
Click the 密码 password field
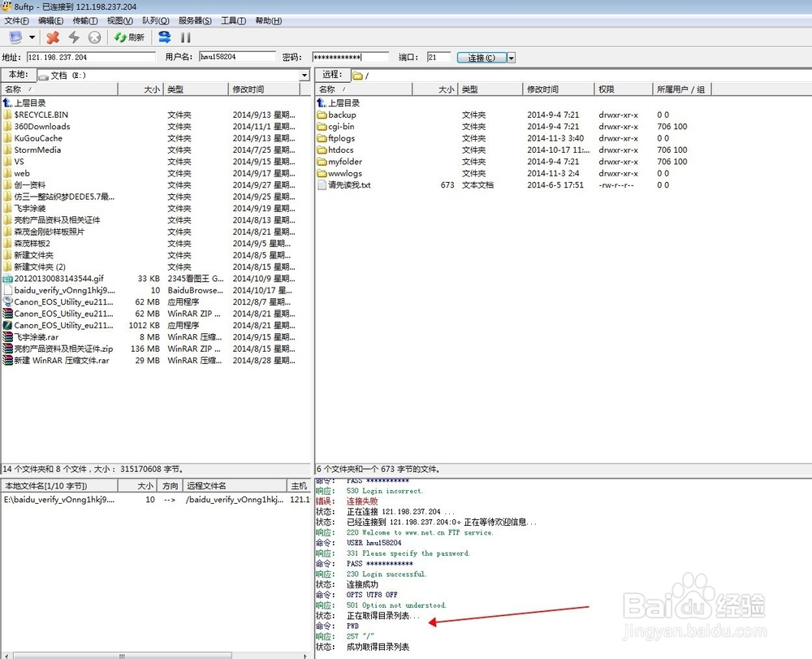click(x=351, y=57)
